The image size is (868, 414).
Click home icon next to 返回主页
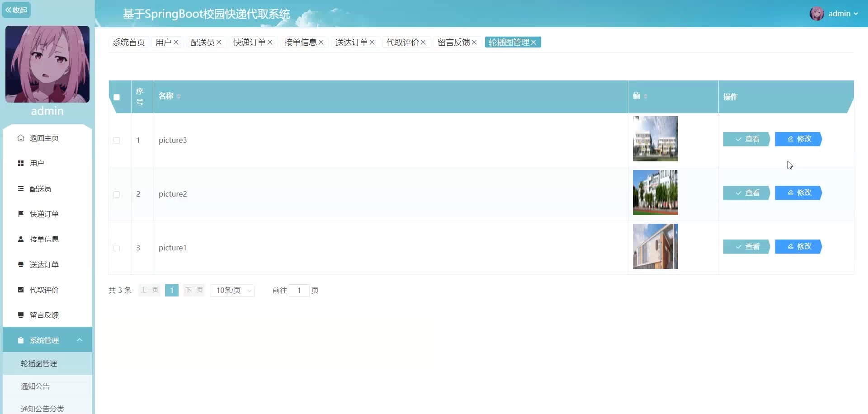tap(21, 138)
